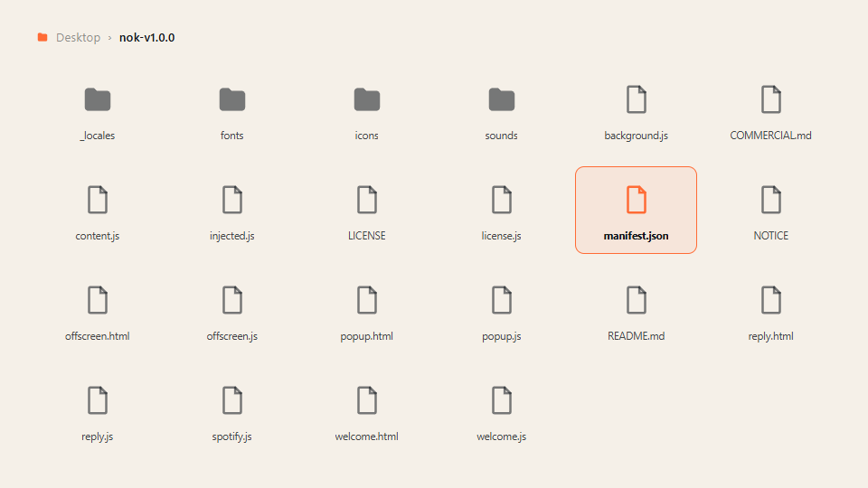Viewport: 868px width, 488px height.
Task: Click the "content.js" file name
Action: (98, 236)
